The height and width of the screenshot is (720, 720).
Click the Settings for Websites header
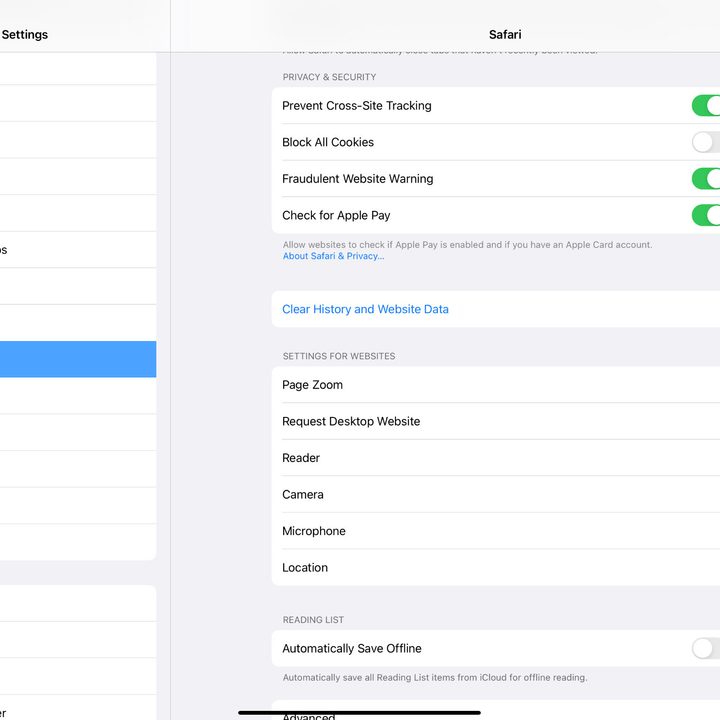339,356
